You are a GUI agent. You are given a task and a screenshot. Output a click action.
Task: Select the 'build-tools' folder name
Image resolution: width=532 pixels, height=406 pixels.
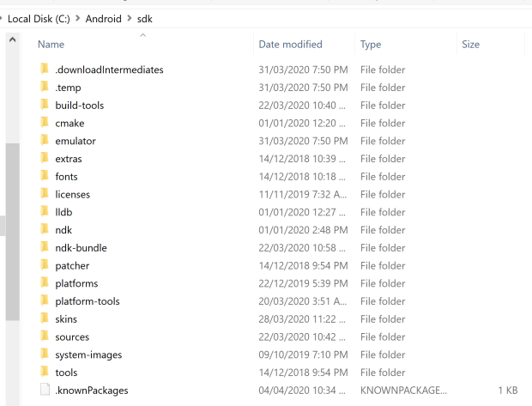pos(80,106)
